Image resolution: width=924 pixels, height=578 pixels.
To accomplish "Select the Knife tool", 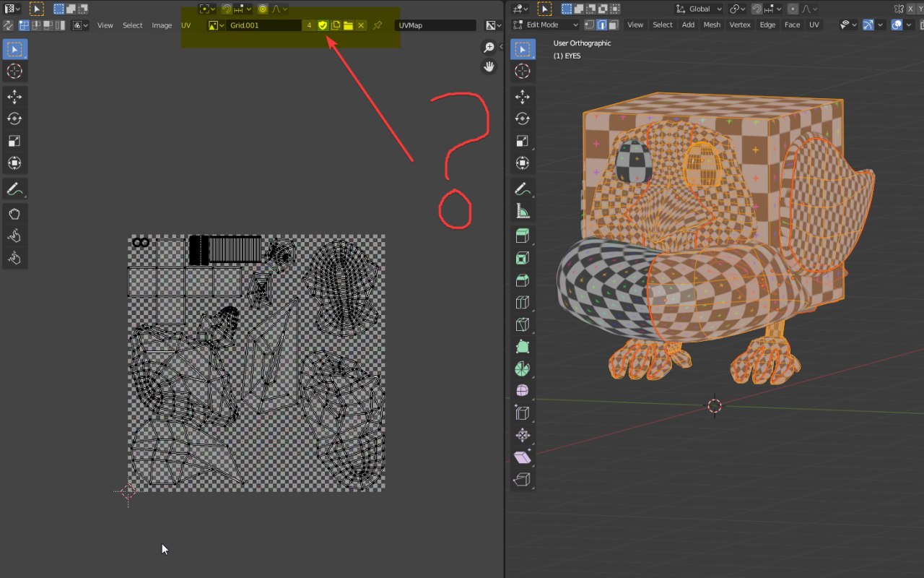I will point(523,324).
